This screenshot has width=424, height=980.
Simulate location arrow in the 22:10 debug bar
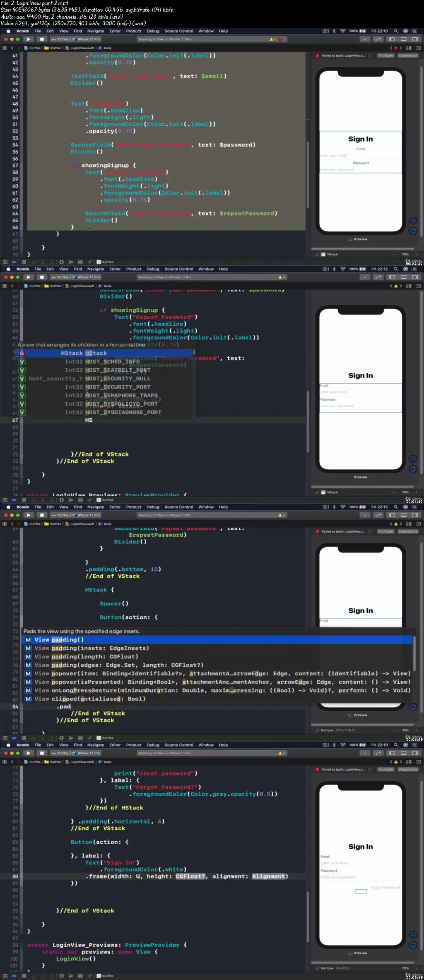coord(89,262)
